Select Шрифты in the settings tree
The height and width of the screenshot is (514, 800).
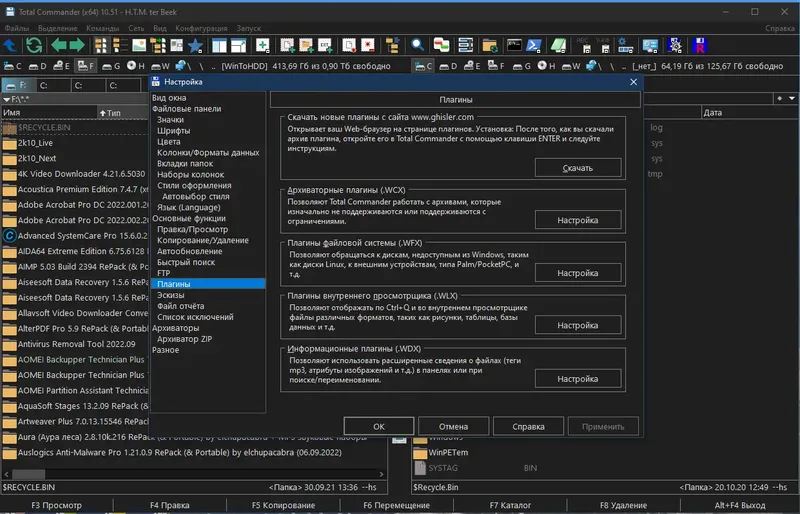pyautogui.click(x=173, y=130)
